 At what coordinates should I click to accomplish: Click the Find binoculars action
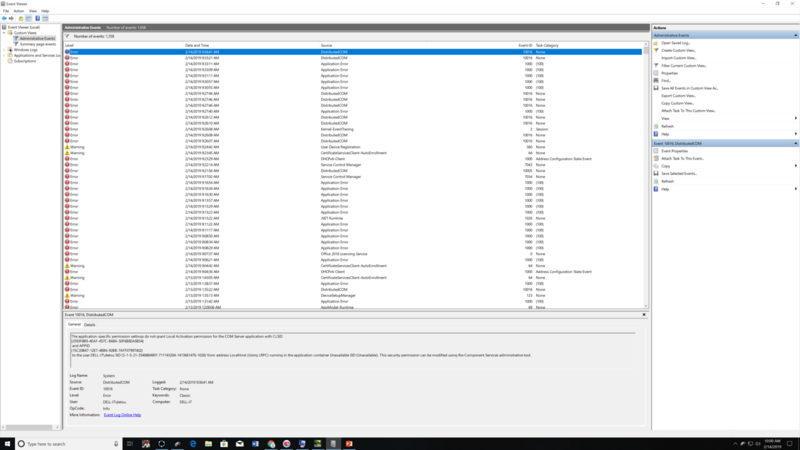click(x=666, y=81)
